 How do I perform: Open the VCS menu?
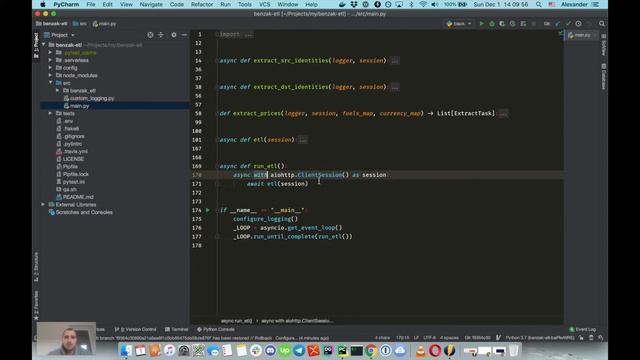pos(264,4)
